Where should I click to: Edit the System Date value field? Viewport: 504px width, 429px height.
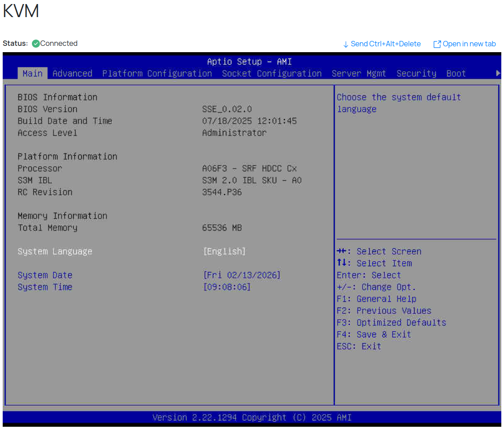click(242, 275)
